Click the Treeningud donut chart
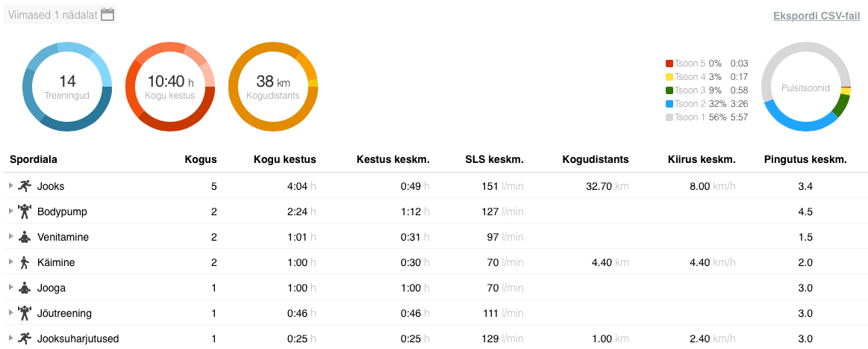 tap(67, 87)
